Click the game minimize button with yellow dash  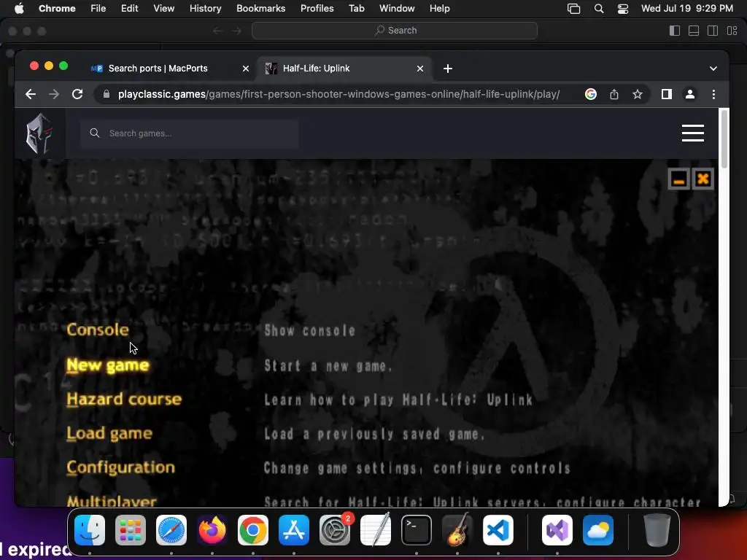678,179
